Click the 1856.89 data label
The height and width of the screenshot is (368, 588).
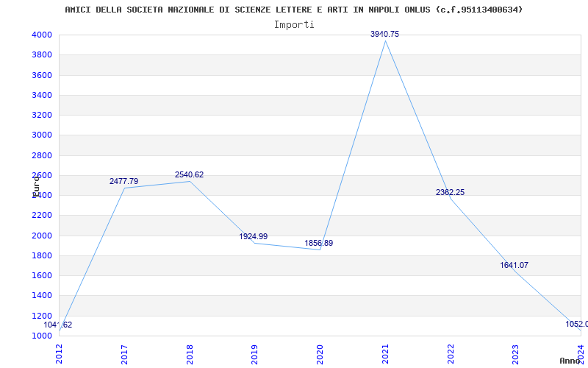(318, 243)
